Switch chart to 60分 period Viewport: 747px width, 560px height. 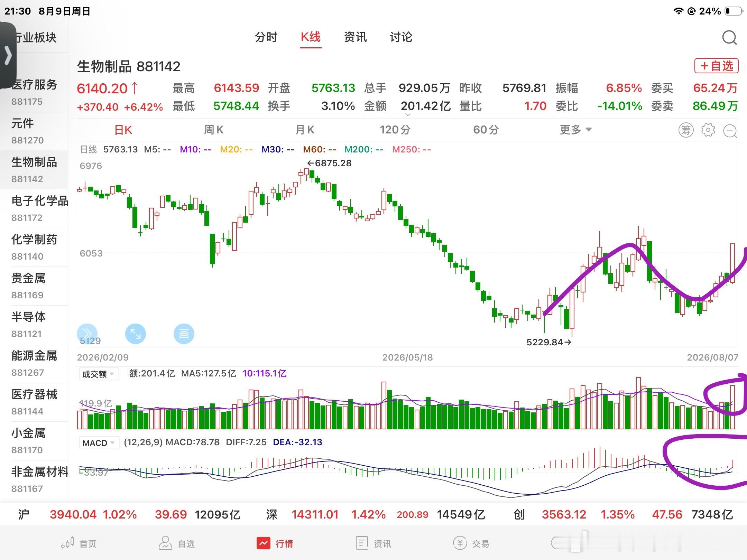486,130
